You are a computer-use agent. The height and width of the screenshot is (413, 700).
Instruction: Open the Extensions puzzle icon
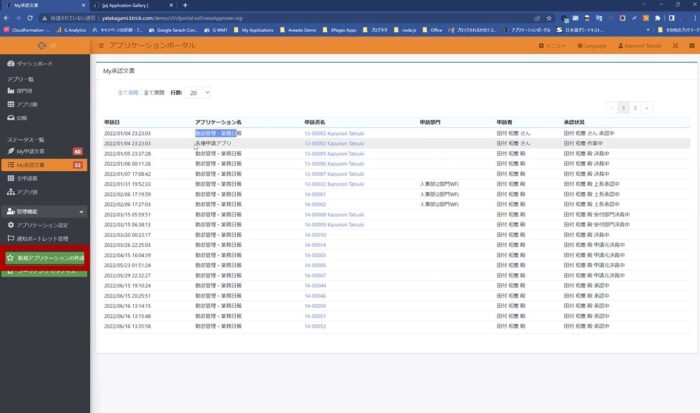tap(658, 18)
